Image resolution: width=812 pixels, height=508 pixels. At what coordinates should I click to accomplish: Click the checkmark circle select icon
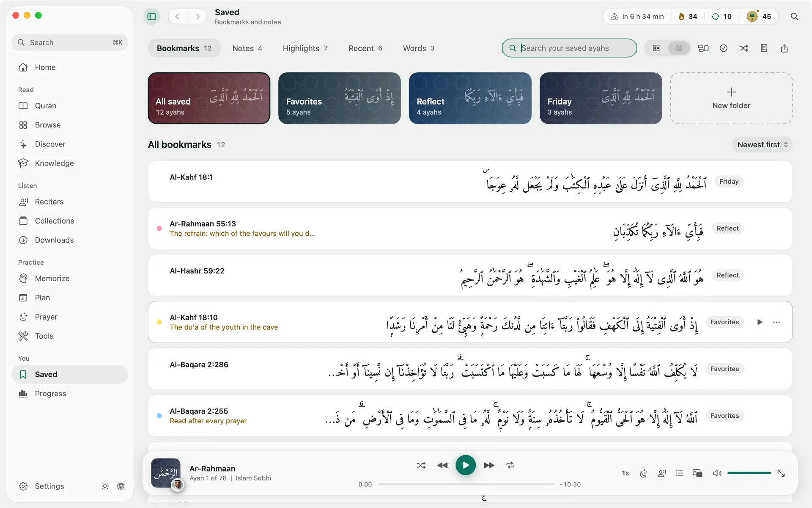[x=724, y=48]
